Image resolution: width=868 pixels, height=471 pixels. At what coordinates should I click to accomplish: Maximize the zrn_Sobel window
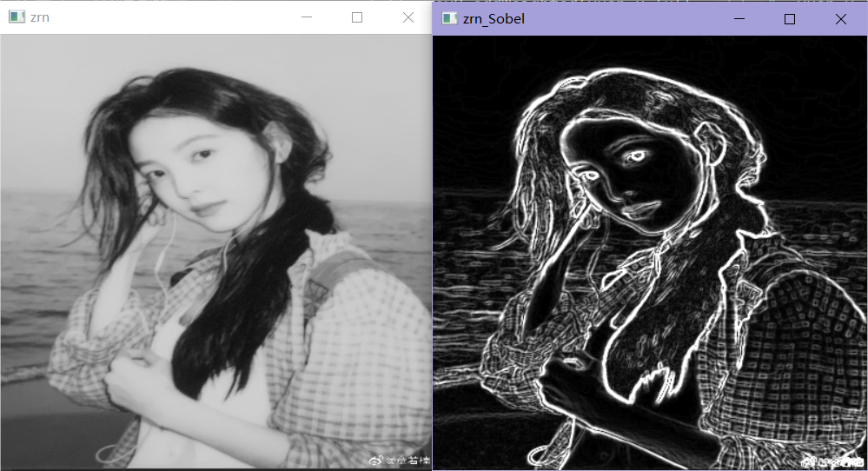tap(790, 19)
